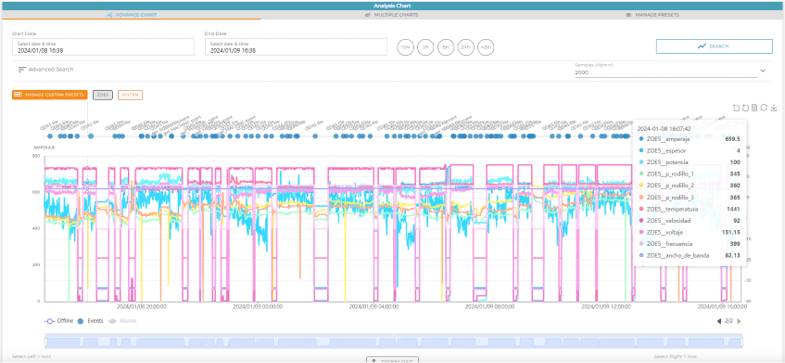Screen dimensions: 785x363
Task: Save chart as image download icon
Action: (773, 107)
